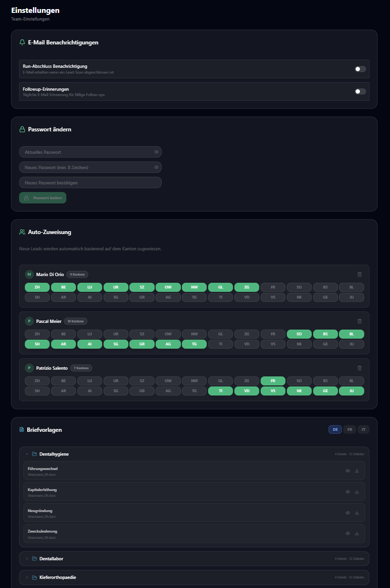Reveal the Neues Passwort entry
This screenshot has width=390, height=588.
point(156,167)
